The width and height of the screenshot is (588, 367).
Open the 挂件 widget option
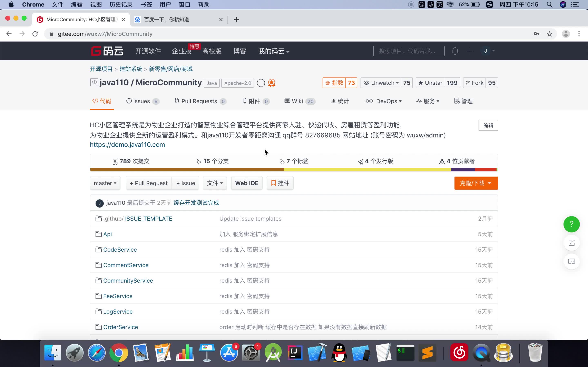point(280,183)
